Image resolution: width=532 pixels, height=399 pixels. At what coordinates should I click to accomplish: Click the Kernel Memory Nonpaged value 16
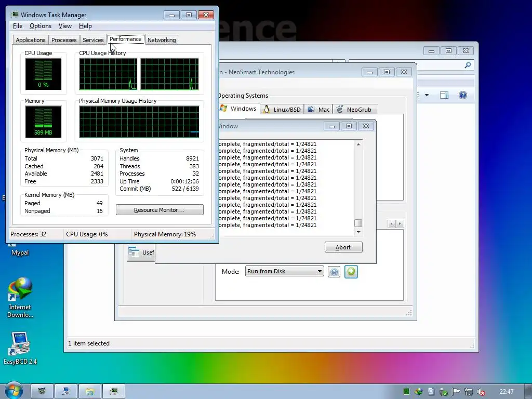100,211
